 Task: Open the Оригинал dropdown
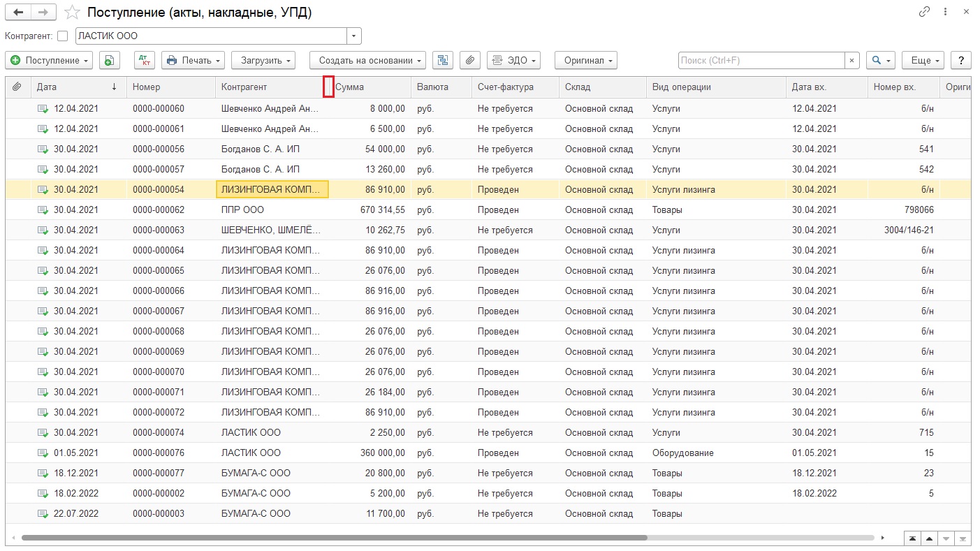click(x=586, y=61)
